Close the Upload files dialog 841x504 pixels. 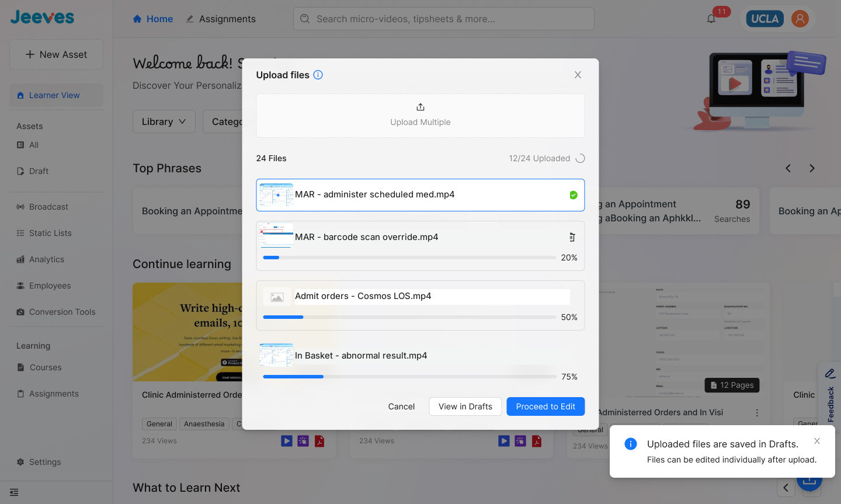coord(578,75)
